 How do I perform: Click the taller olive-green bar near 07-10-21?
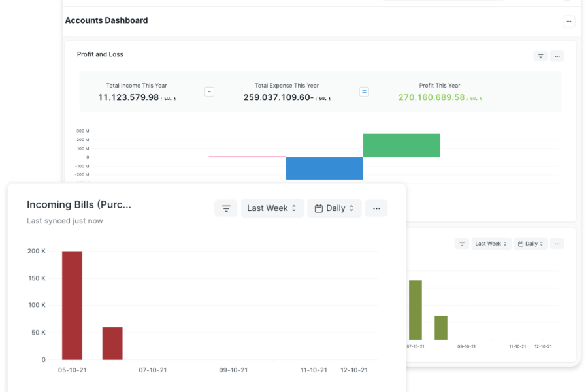pos(416,310)
